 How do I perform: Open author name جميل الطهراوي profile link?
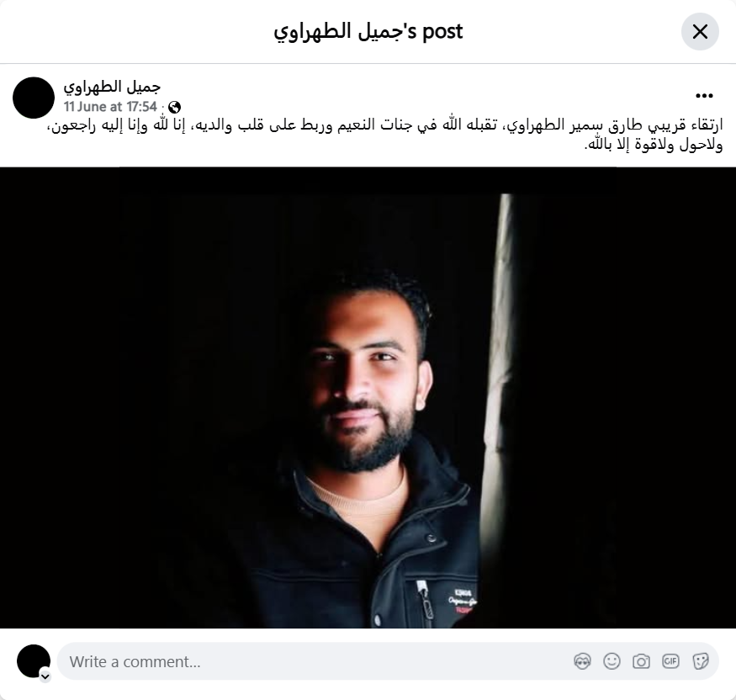coord(112,87)
